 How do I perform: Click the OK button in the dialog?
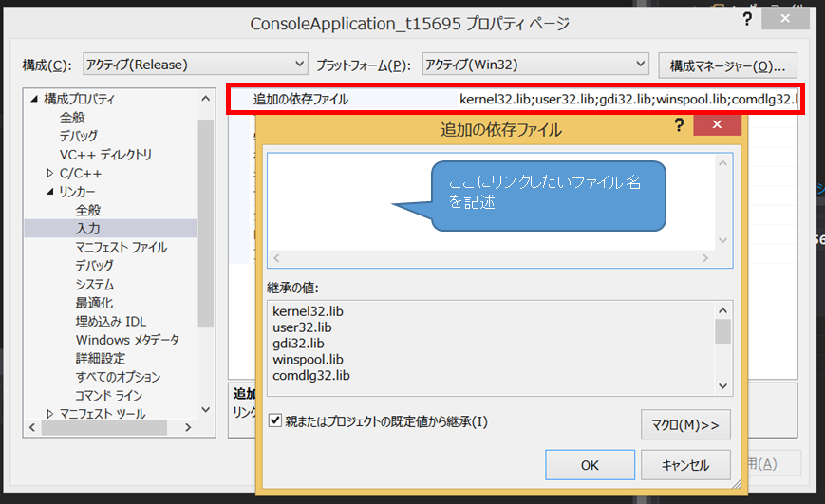[590, 465]
